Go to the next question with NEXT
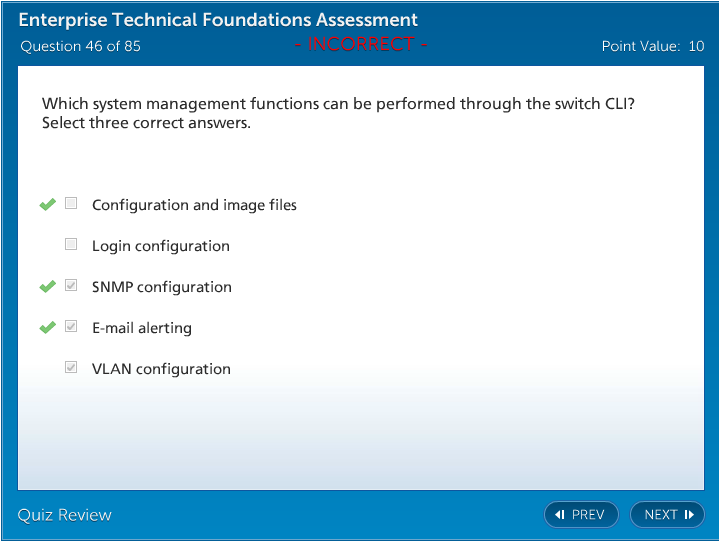The height and width of the screenshot is (541, 719). pyautogui.click(x=667, y=515)
